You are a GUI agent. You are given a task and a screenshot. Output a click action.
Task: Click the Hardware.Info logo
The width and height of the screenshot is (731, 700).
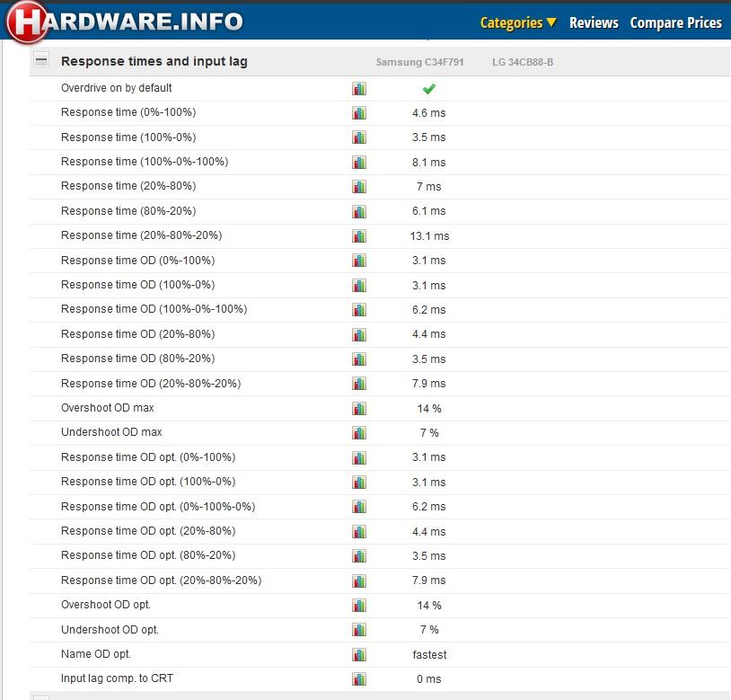(x=125, y=22)
